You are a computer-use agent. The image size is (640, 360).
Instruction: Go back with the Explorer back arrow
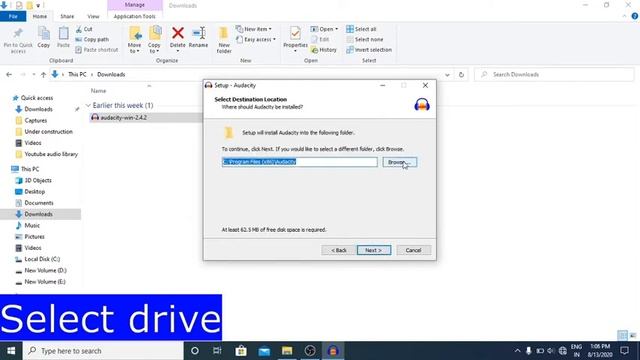tap(9, 75)
